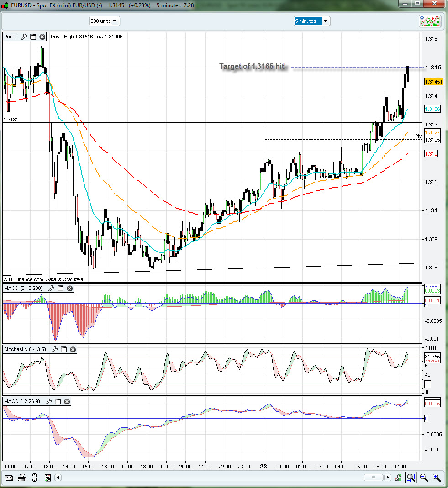Viewport: 448px width, 488px height.
Task: Open the 500 units dropdown
Action: (104, 21)
